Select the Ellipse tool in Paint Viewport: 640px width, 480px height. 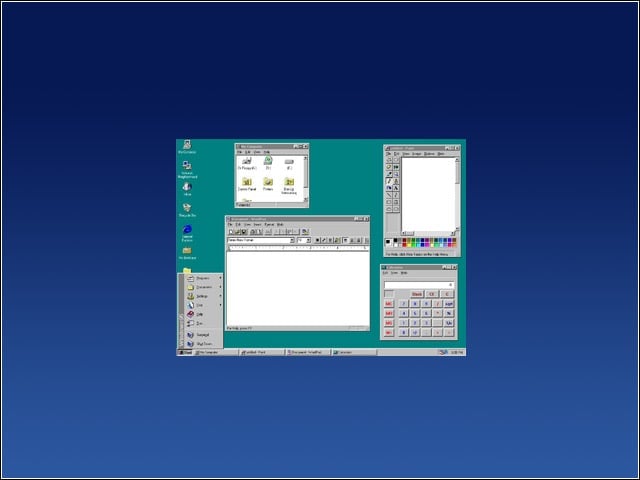pyautogui.click(x=389, y=209)
